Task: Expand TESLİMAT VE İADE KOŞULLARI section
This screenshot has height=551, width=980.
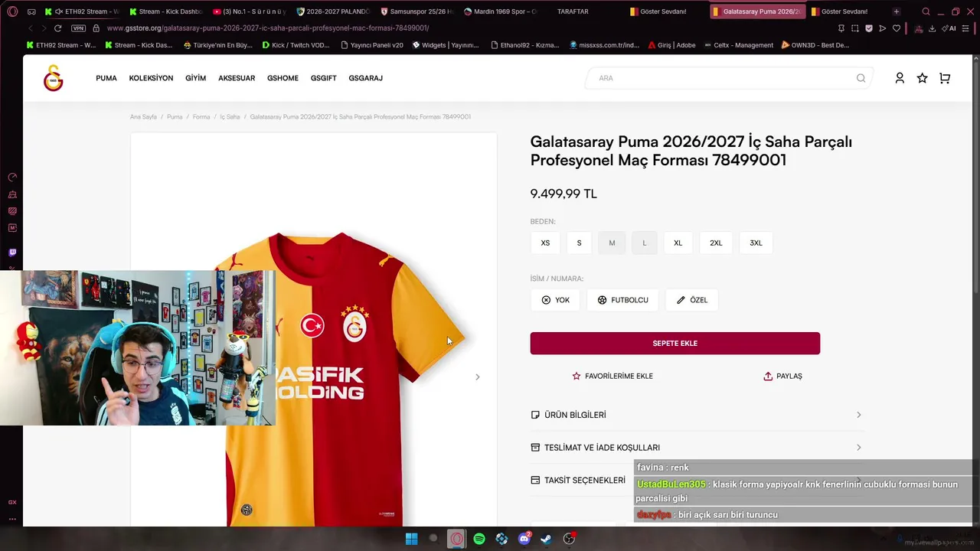Action: (x=697, y=448)
